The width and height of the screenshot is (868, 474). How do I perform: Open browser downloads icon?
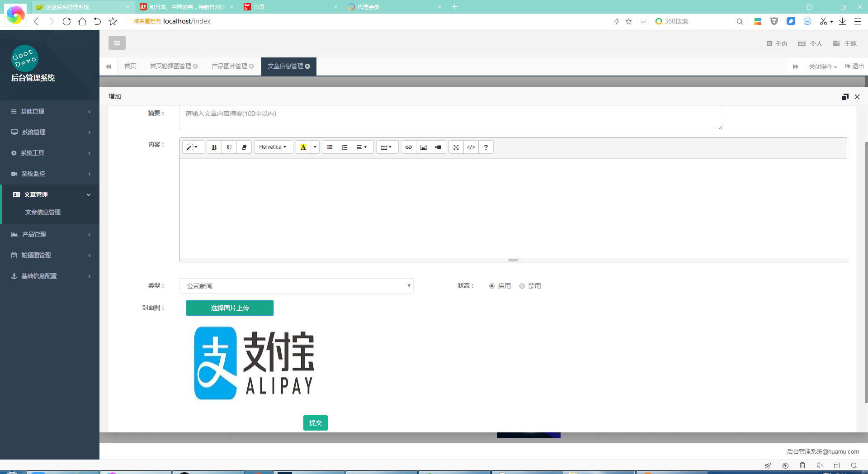tap(843, 21)
